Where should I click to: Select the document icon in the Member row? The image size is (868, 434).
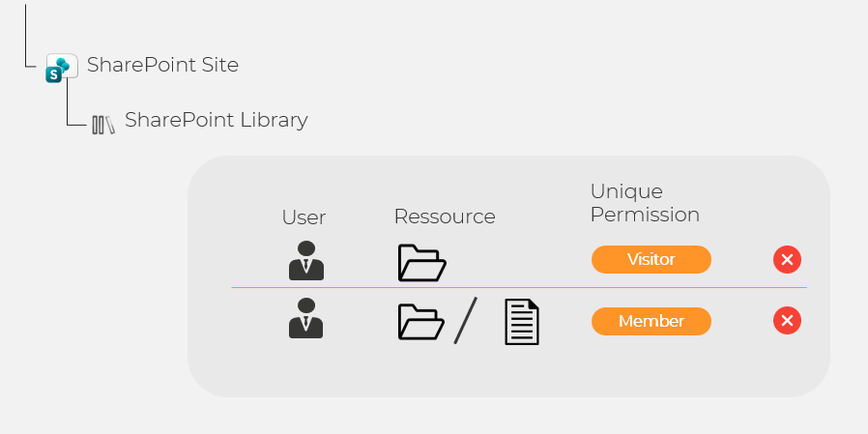(522, 322)
